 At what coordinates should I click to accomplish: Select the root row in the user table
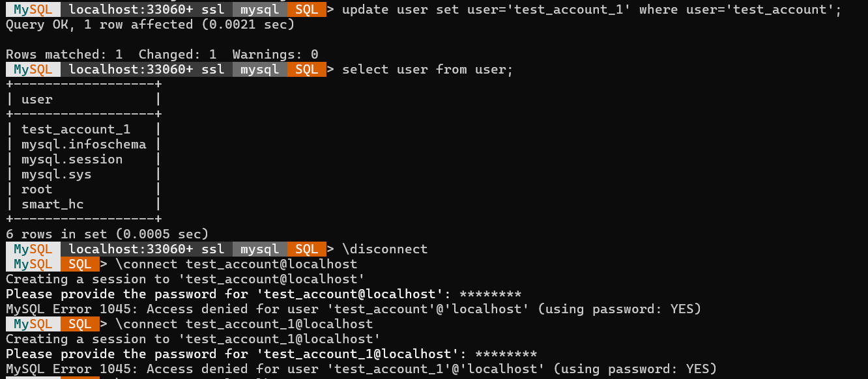pyautogui.click(x=83, y=189)
